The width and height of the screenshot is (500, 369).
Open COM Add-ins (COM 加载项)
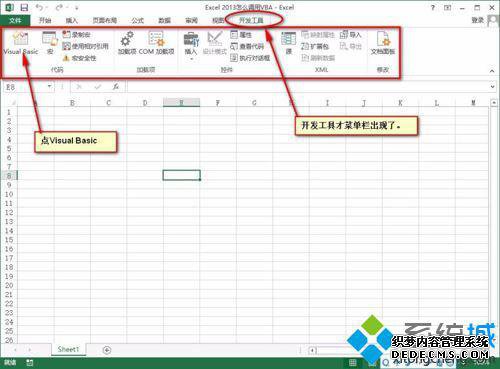coord(156,43)
